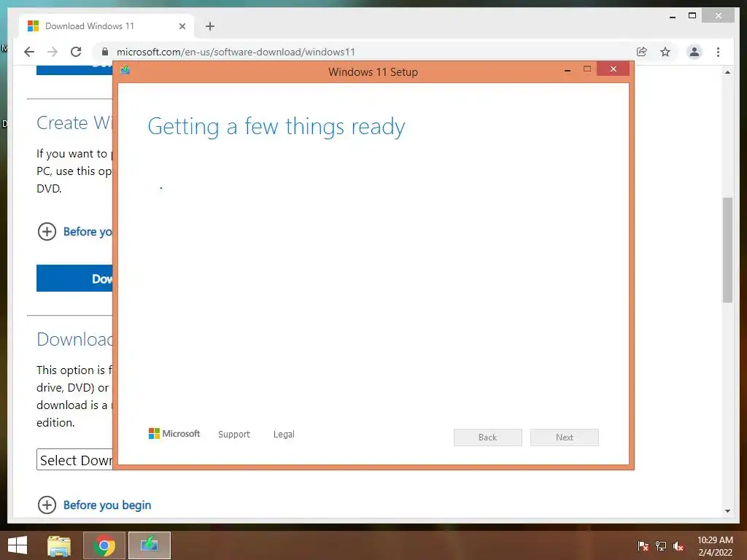Open a new Chrome tab
Image resolution: width=747 pixels, height=560 pixels.
point(210,26)
